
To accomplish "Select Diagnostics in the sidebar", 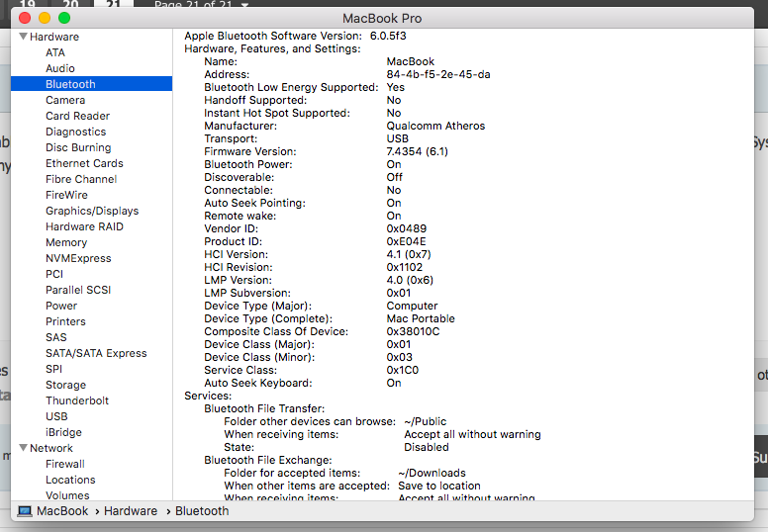I will 76,132.
